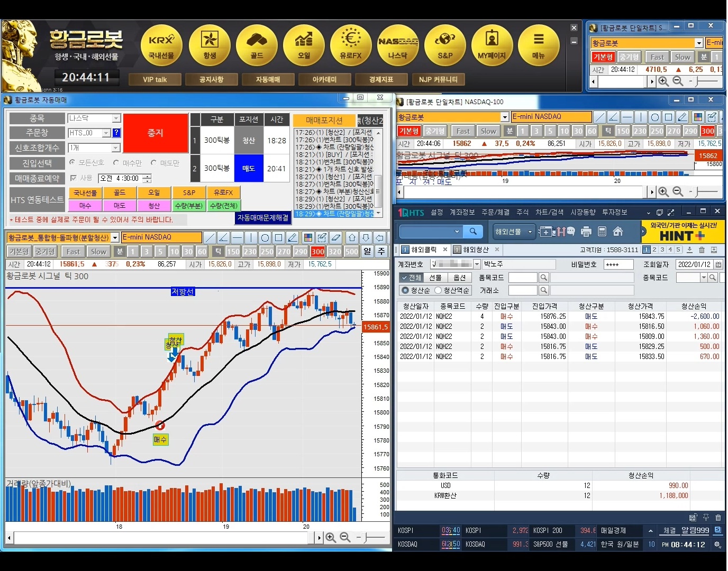Click the pink 매수 test button
The height and width of the screenshot is (571, 728).
85,206
